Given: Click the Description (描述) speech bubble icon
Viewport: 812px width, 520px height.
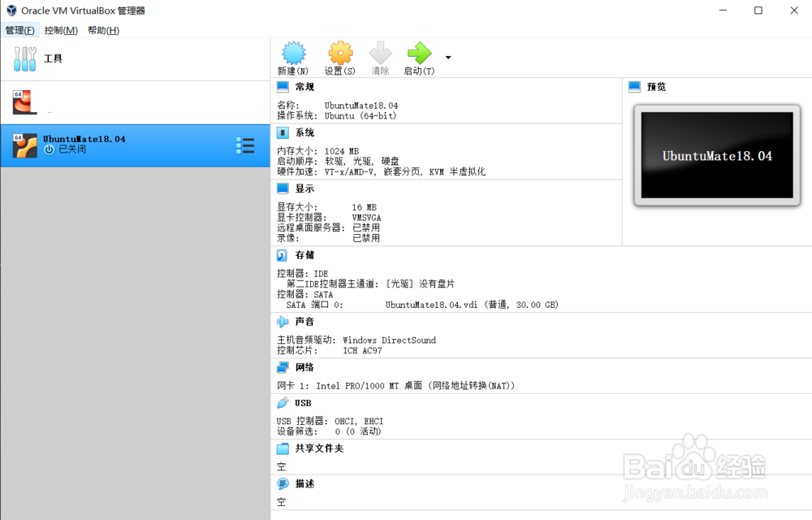Looking at the screenshot, I should (283, 483).
